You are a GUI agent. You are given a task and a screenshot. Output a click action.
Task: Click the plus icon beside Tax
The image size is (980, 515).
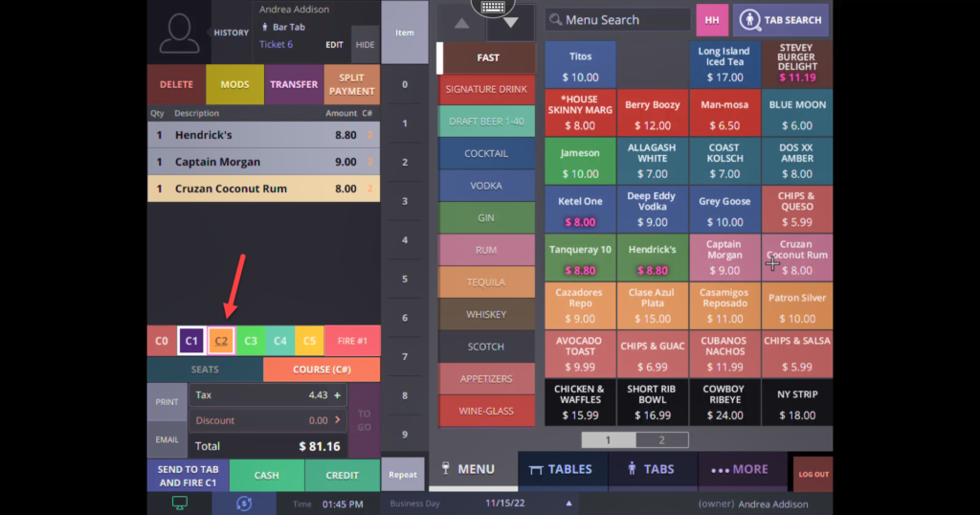coord(337,394)
